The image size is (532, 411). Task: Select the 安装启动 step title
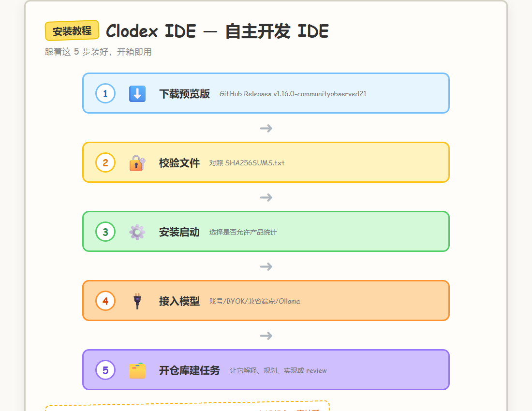click(x=179, y=232)
